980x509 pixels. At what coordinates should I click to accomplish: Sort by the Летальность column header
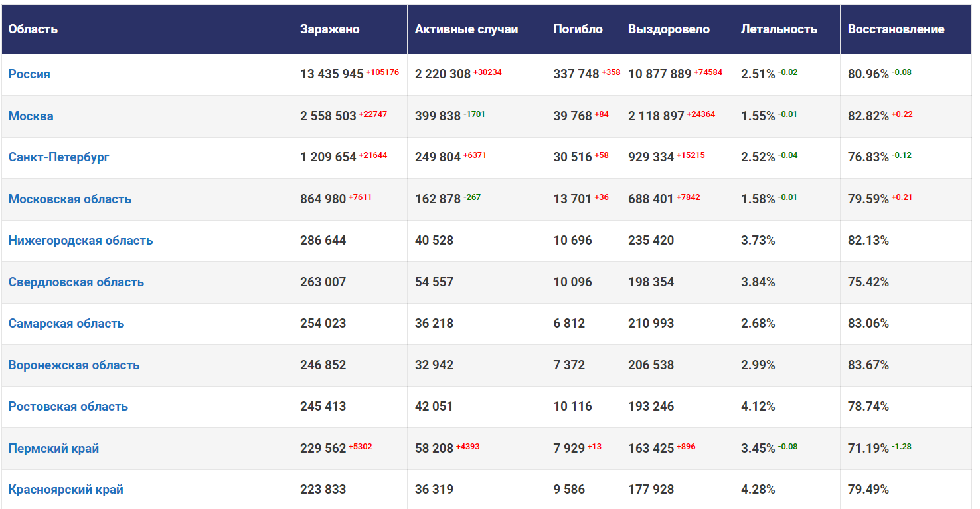779,29
